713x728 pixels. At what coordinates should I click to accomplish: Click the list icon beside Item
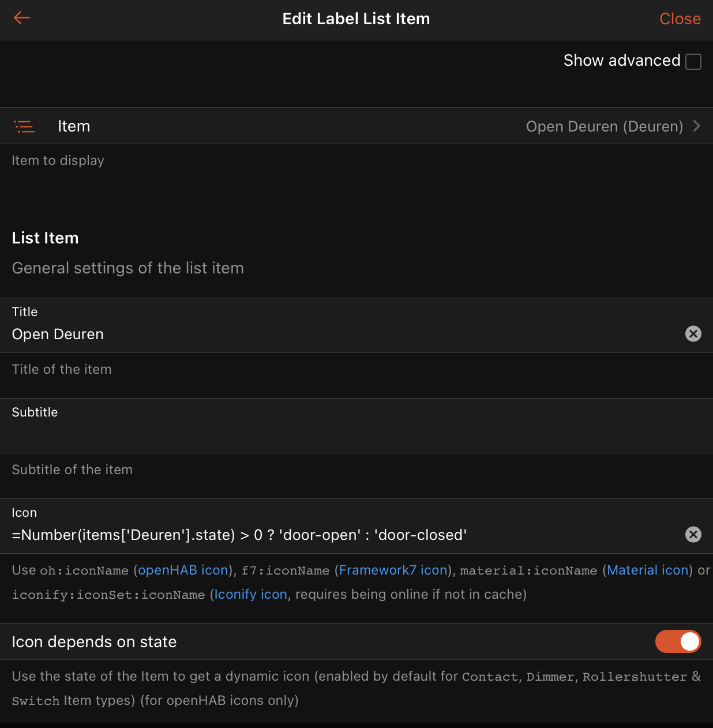click(x=24, y=126)
